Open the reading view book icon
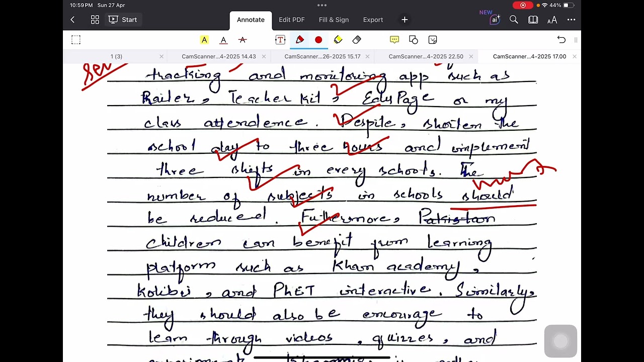 coord(533,20)
